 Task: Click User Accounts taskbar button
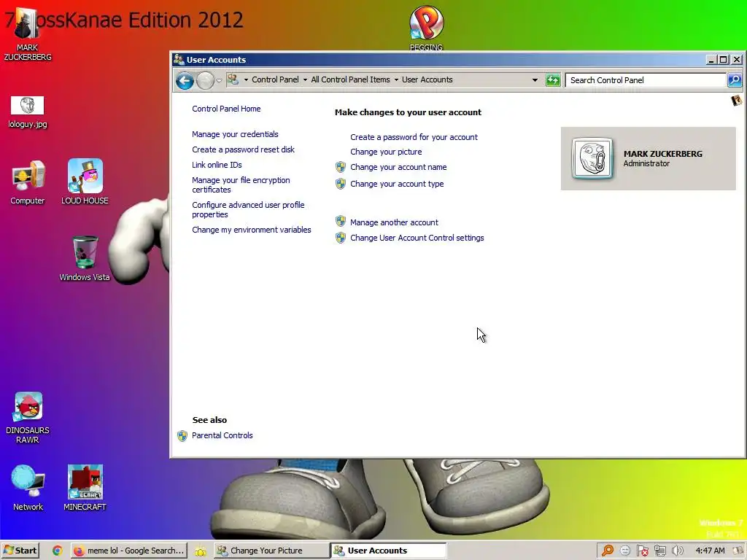click(389, 551)
